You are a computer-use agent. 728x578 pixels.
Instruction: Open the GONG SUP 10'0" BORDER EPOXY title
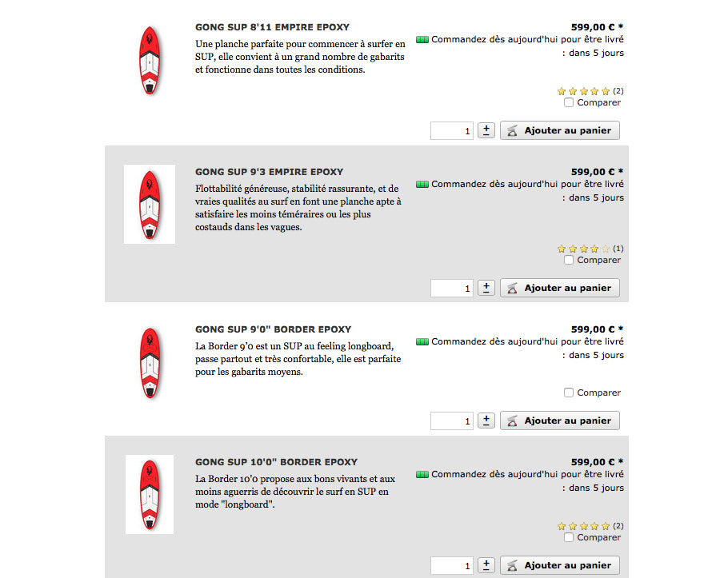coord(276,462)
